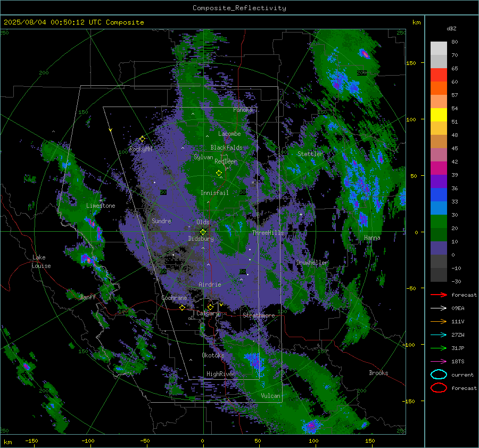Click the 18TS legend label
Viewport: 479px width, 448px height.
[458, 362]
